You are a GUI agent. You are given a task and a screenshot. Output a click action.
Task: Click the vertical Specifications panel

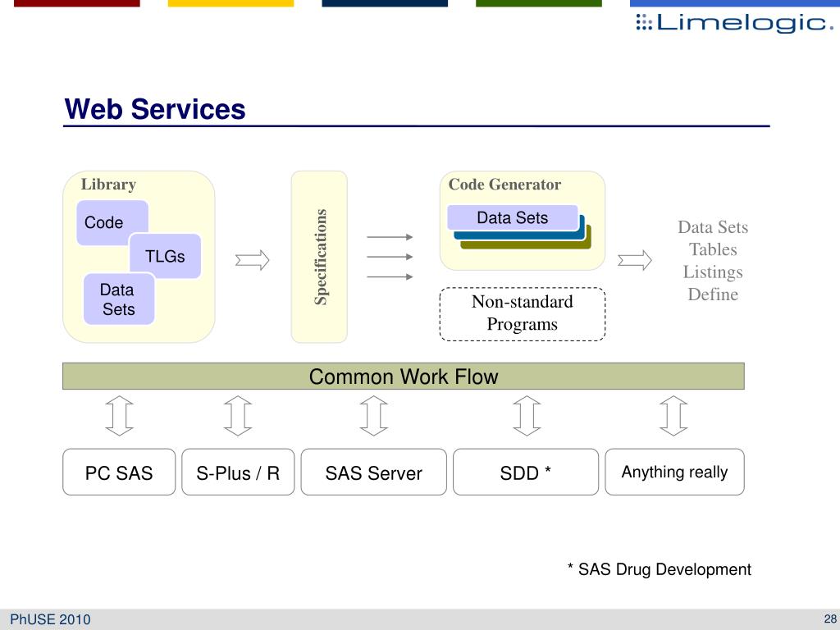point(319,257)
